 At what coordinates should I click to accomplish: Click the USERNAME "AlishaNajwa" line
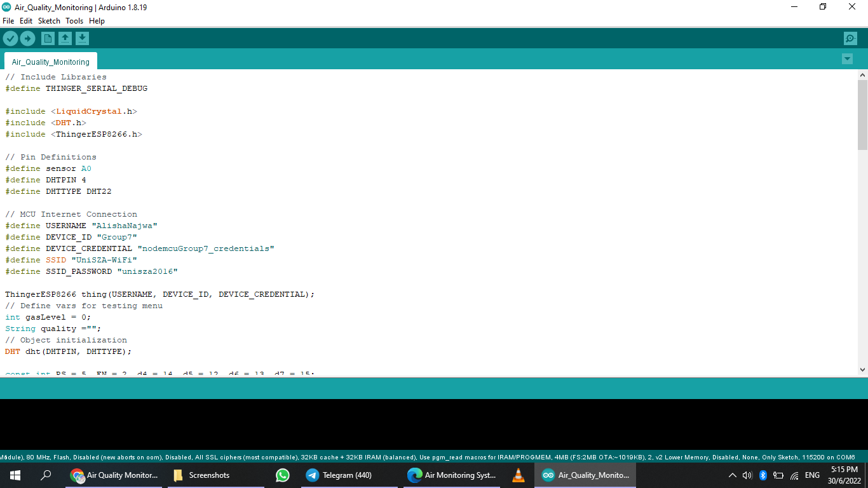[81, 226]
